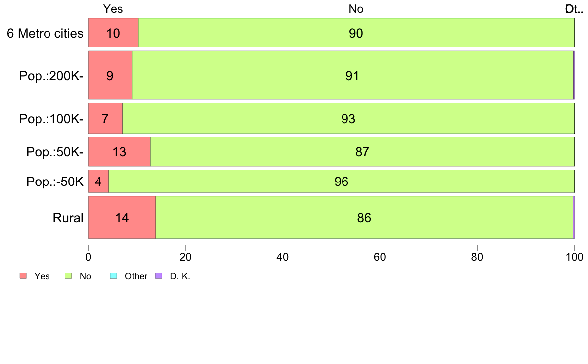Click the Yes segment showing 10

click(x=113, y=33)
